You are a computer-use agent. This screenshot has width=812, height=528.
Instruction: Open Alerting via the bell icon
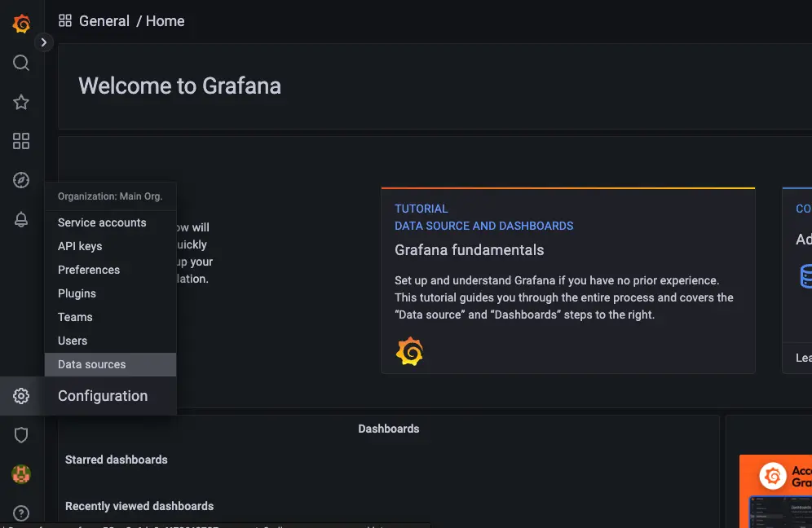coord(21,219)
